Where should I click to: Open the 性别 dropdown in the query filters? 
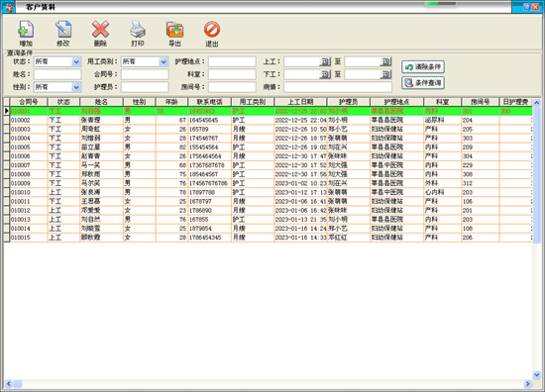[76, 87]
